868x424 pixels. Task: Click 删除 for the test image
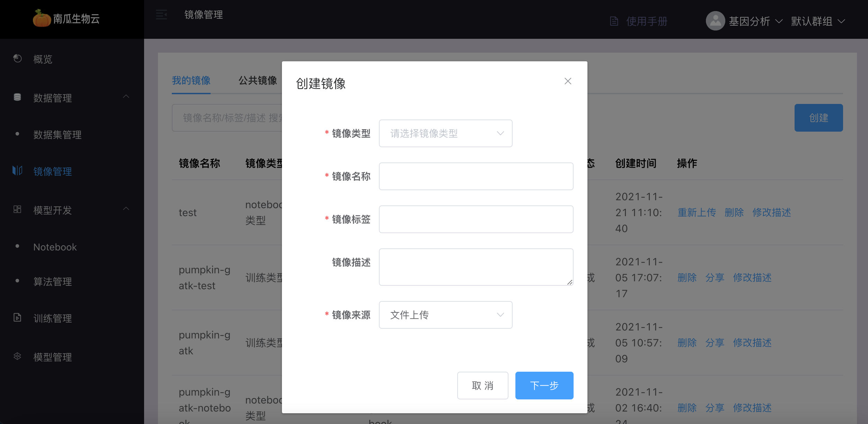(734, 212)
